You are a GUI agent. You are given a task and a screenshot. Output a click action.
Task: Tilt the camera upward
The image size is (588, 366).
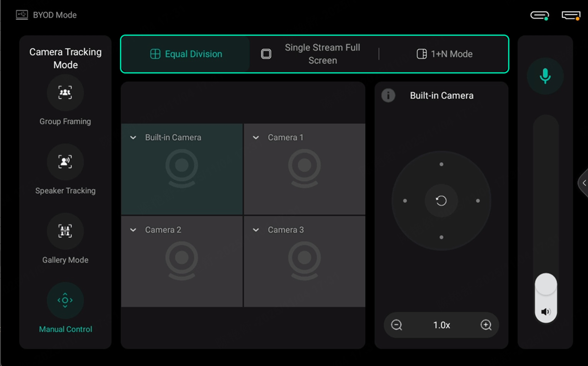[441, 164]
